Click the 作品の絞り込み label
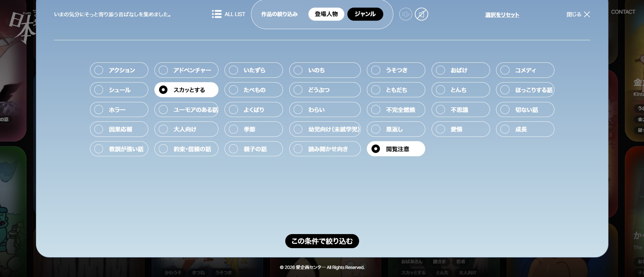This screenshot has width=644, height=277. [279, 14]
